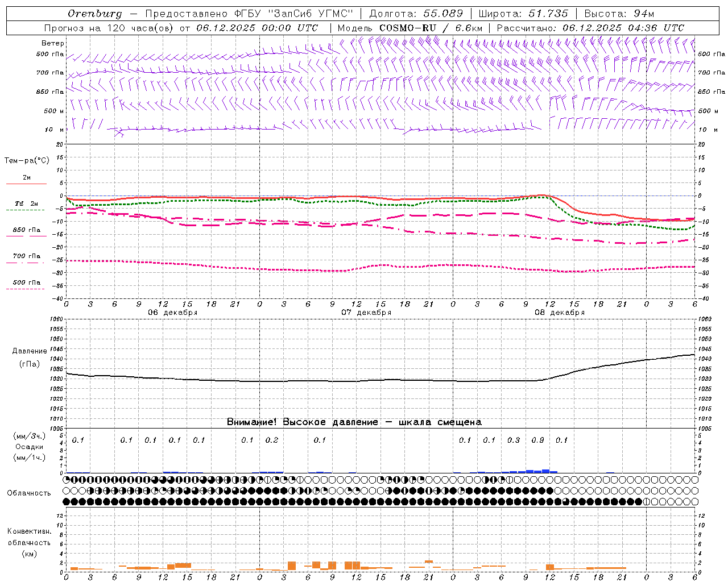Click the '10 м' wind level label on left
This screenshot has height=582, width=728.
[x=55, y=130]
